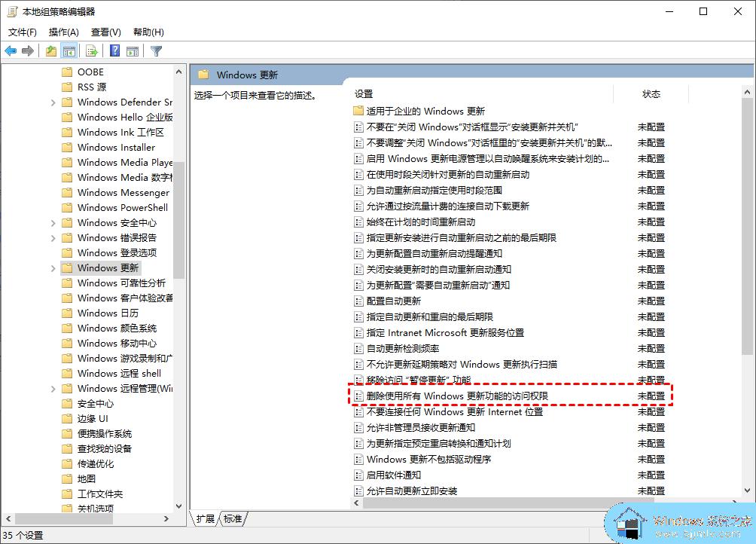This screenshot has width=756, height=544.
Task: Expand the Windows 安全中心 tree node
Action: pos(53,223)
